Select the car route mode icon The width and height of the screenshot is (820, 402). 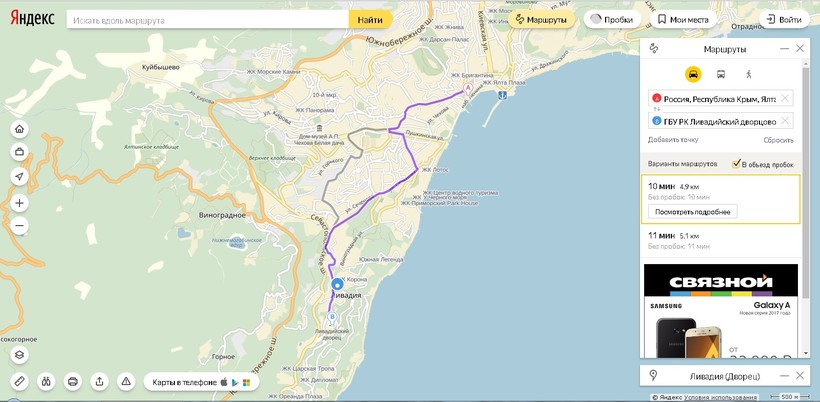pos(692,75)
